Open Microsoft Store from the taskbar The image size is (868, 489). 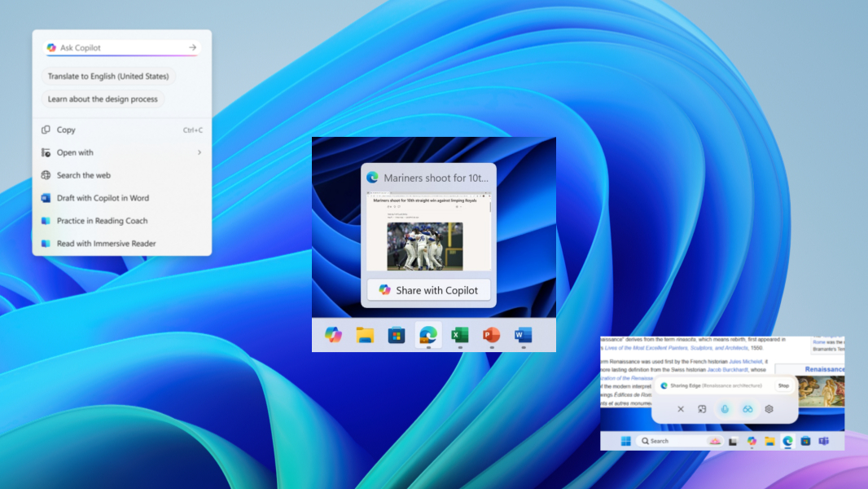point(397,336)
